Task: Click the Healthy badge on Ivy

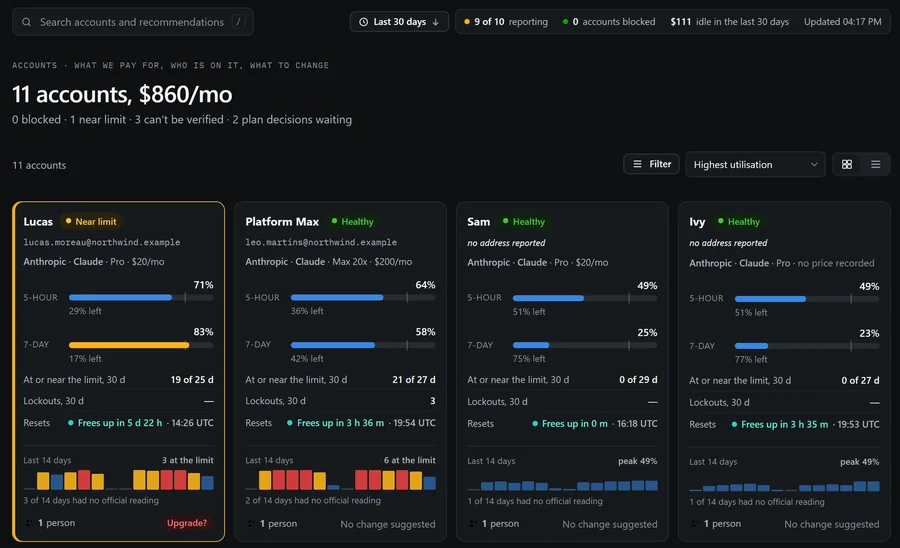Action: tap(739, 221)
